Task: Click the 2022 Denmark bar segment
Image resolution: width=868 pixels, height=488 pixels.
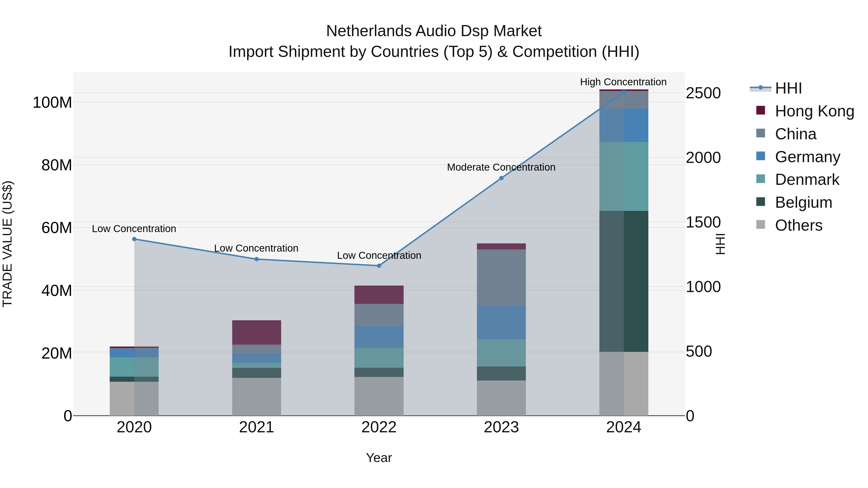Action: [379, 358]
